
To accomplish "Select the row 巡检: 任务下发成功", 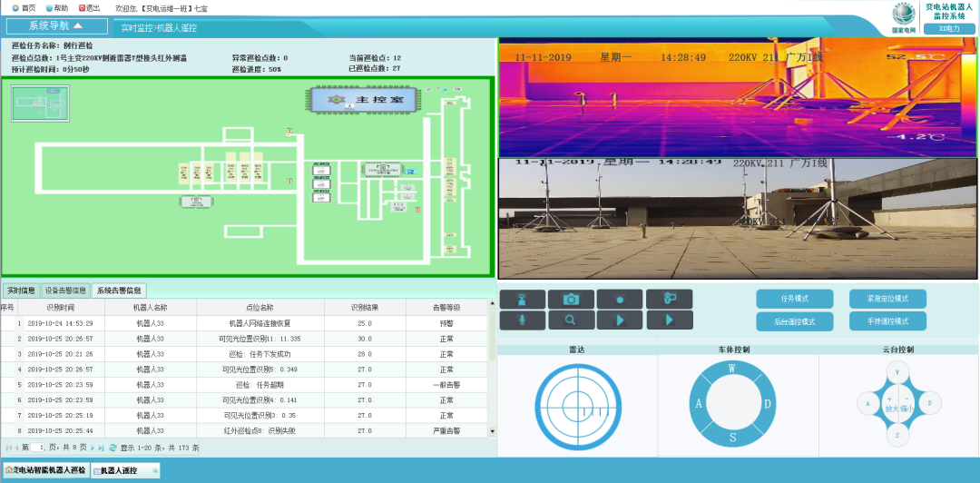I will (x=244, y=354).
